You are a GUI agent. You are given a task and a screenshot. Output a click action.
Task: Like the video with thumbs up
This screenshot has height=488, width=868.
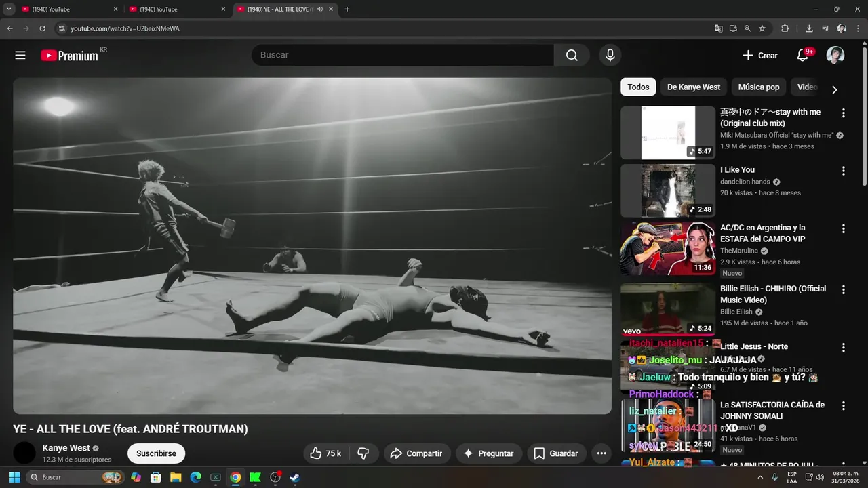click(x=325, y=453)
